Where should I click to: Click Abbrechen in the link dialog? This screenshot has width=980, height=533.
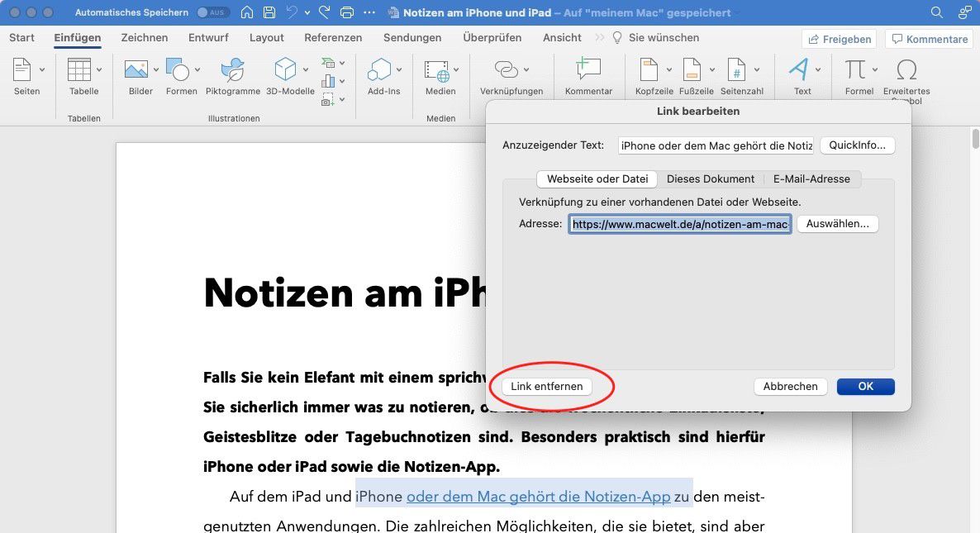(790, 386)
